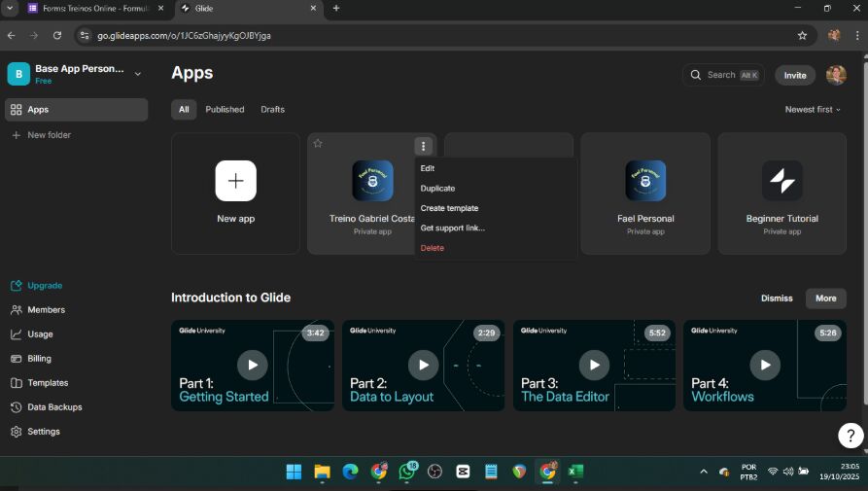The width and height of the screenshot is (868, 491).
Task: Switch to the Published tab
Action: (225, 110)
